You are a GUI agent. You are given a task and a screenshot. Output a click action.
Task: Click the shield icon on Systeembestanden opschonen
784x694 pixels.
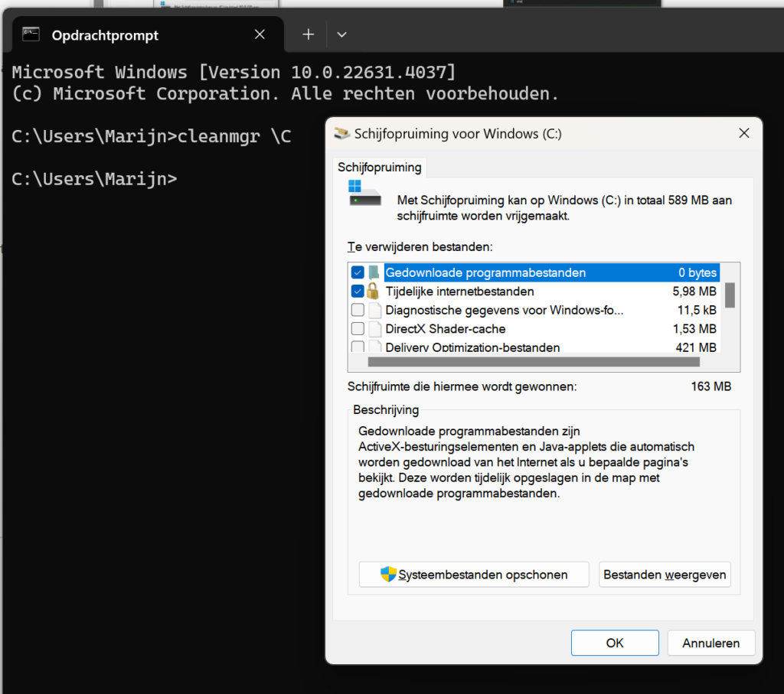click(388, 574)
